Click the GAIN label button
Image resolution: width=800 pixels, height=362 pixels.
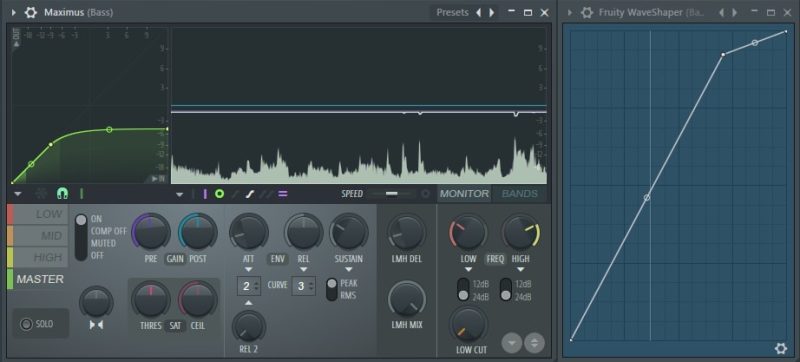coord(174,259)
